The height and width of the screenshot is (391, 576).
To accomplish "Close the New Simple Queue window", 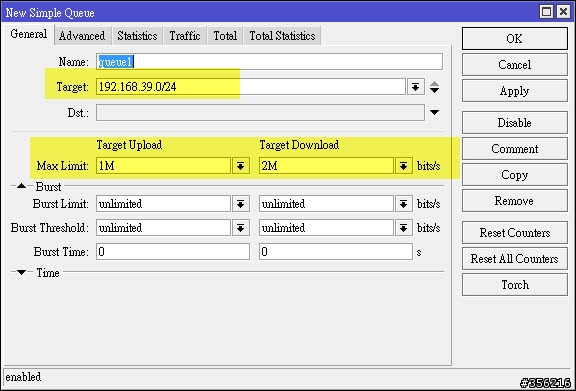I will coord(563,12).
